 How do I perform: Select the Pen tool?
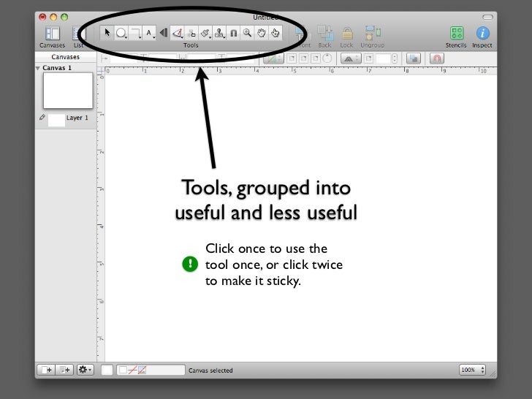[x=177, y=33]
